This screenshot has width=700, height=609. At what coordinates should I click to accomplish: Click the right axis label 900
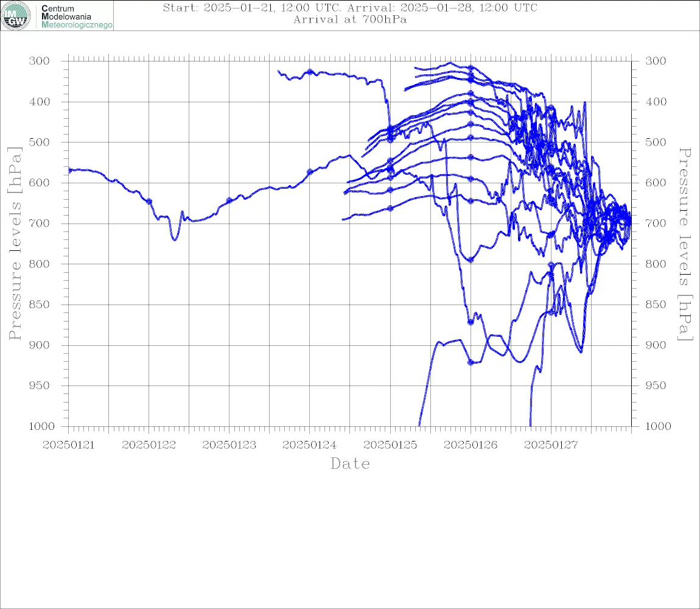pos(656,345)
